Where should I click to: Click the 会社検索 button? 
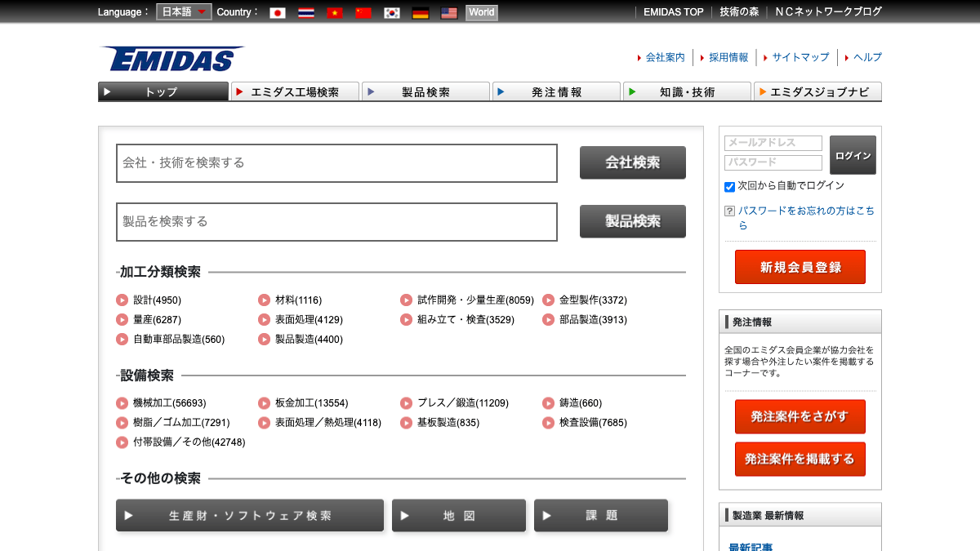pos(633,162)
